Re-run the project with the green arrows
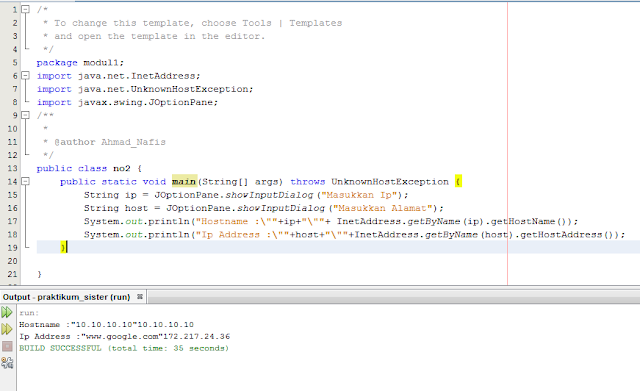 (7, 313)
